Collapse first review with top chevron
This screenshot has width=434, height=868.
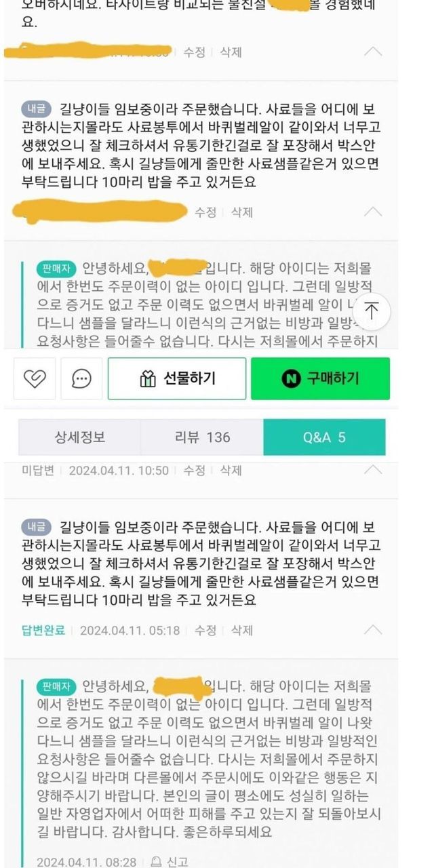pos(373,52)
